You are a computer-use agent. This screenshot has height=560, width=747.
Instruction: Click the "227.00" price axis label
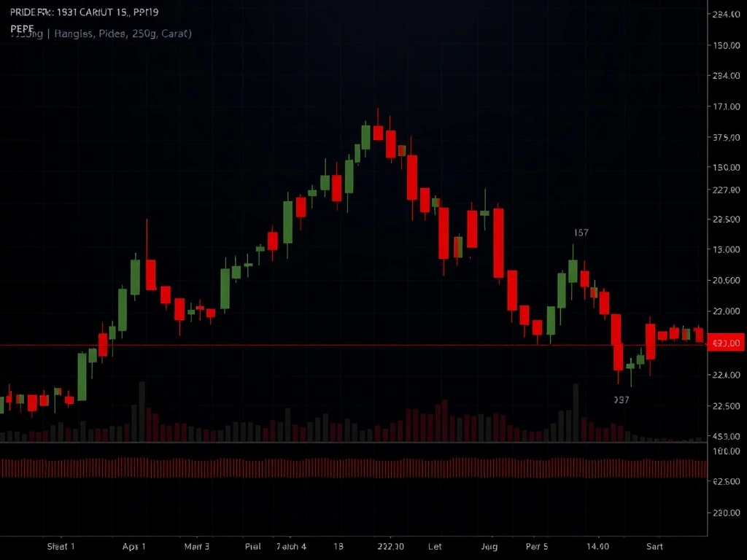point(727,190)
